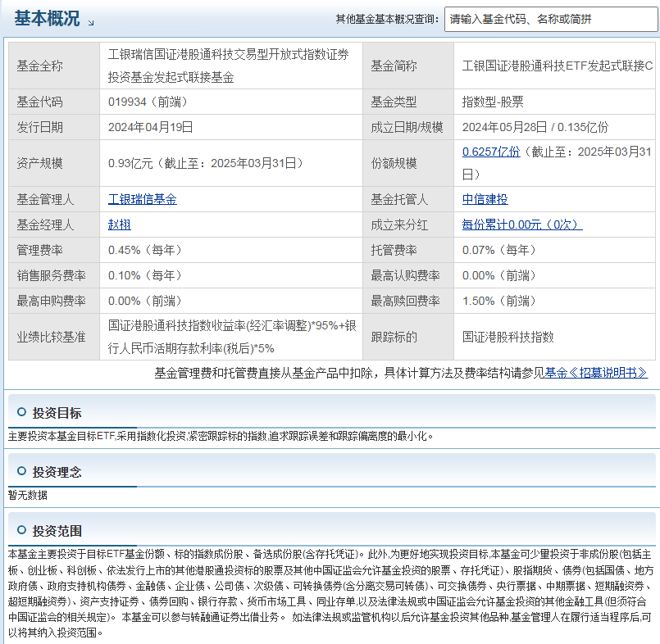The image size is (660, 644).
Task: Click the fund search input field
Action: pyautogui.click(x=552, y=20)
